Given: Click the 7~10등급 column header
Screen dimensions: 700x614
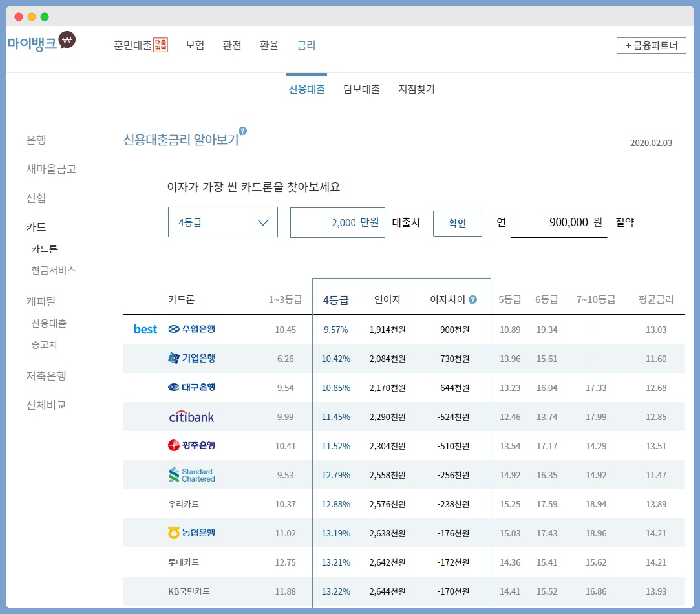Looking at the screenshot, I should pos(596,300).
